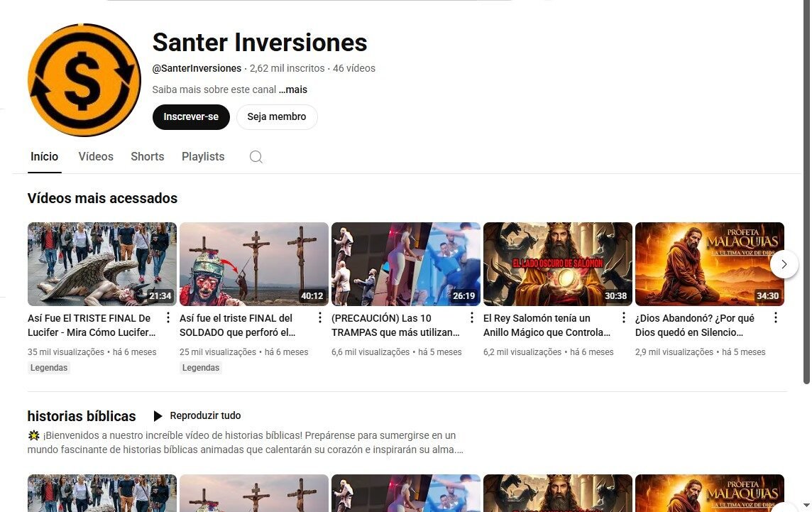Screen dimensions: 812x512
Task: Click the scrollbar down arrow
Action: pos(806,506)
